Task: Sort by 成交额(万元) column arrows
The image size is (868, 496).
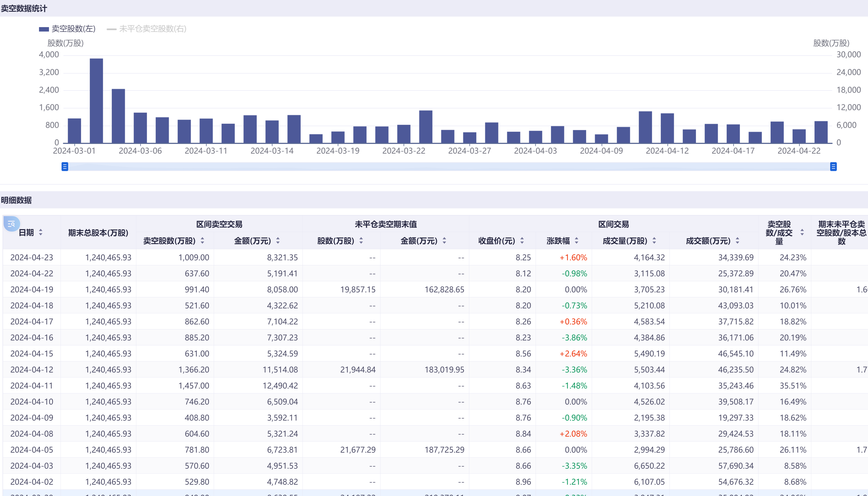Action: [x=737, y=241]
